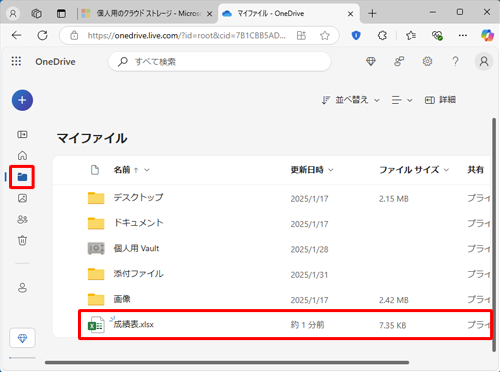
Task: Click the onedrive.live.com address bar
Action: [x=187, y=35]
